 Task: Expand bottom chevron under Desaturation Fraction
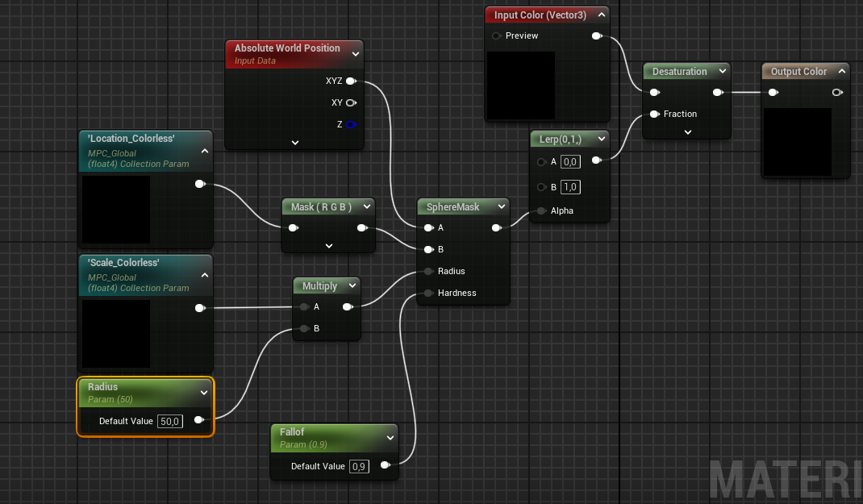coord(688,132)
